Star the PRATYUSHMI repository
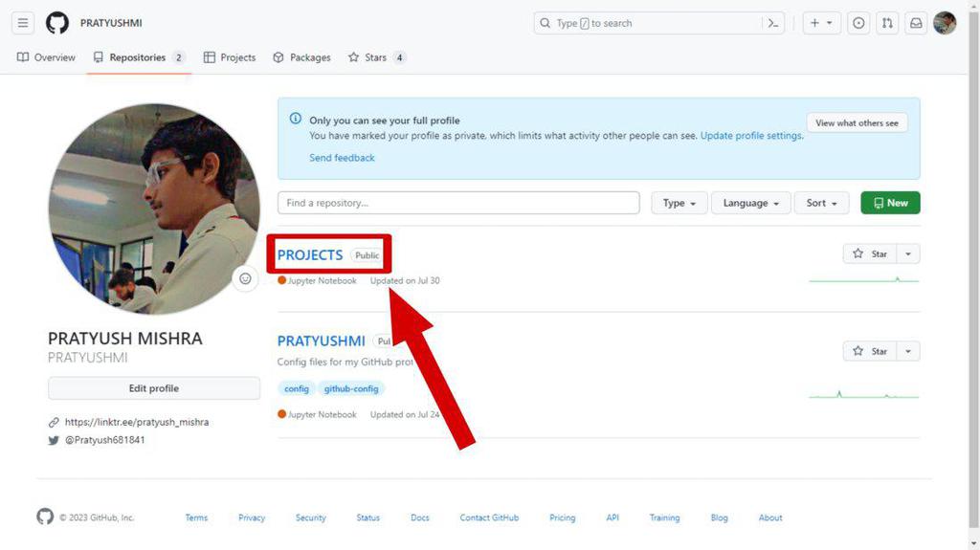Image resolution: width=980 pixels, height=550 pixels. point(870,351)
